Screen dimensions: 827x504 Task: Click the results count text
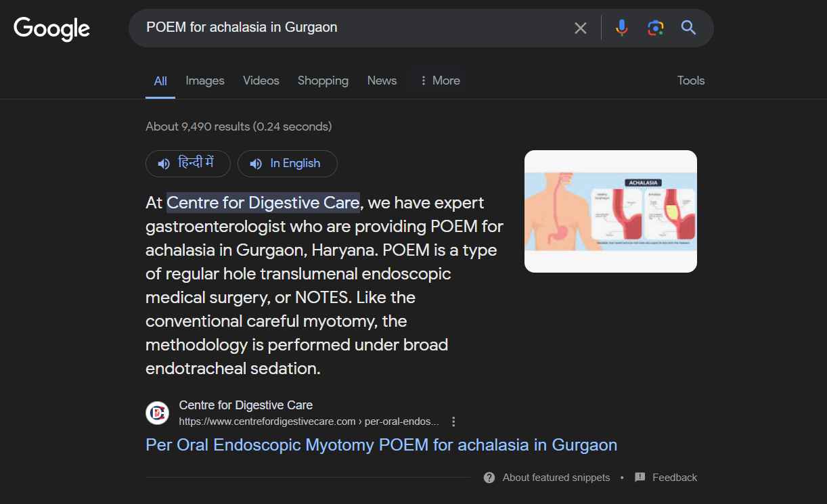[239, 127]
